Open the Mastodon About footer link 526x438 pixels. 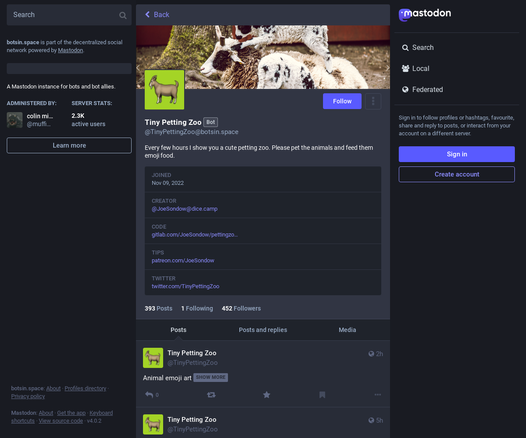46,413
